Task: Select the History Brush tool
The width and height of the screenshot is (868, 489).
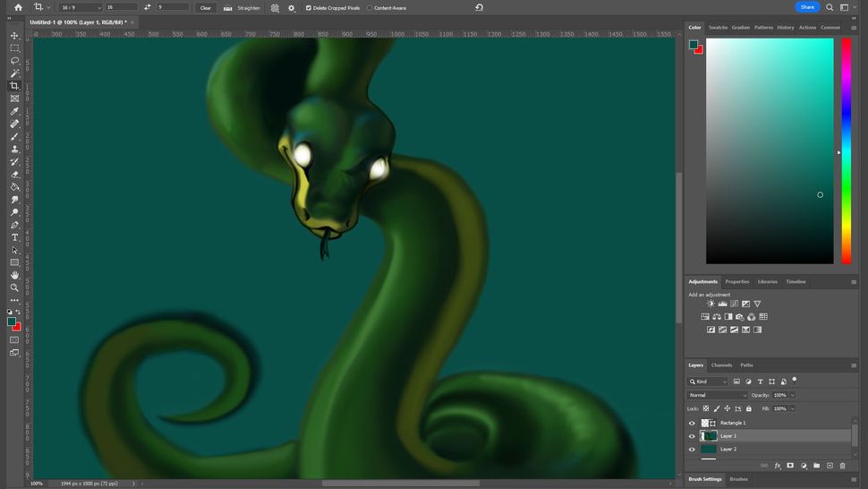Action: [14, 162]
